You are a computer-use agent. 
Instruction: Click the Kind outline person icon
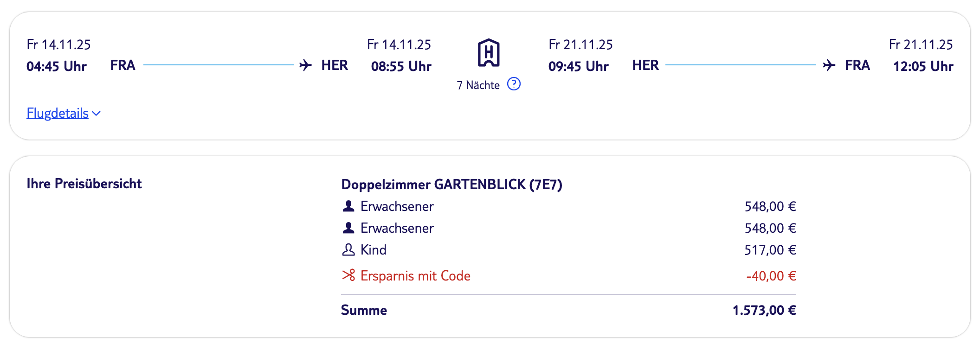click(348, 250)
